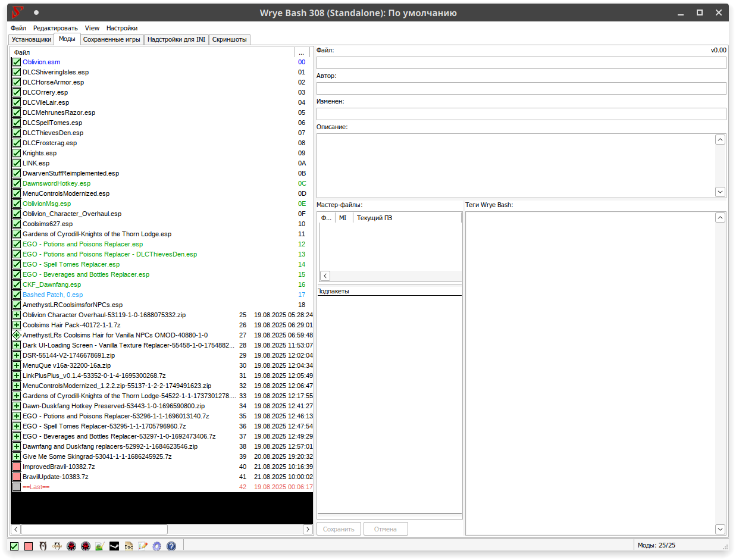Image resolution: width=736 pixels, height=560 pixels.
Task: Select the Oblivion_Character_Overhaul.esp row text
Action: click(x=72, y=214)
